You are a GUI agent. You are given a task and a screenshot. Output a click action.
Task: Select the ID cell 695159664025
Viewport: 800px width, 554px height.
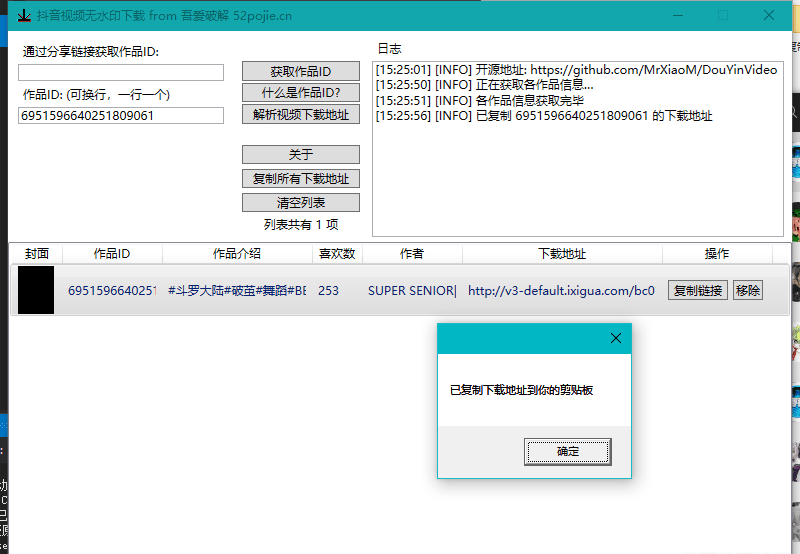pyautogui.click(x=112, y=291)
